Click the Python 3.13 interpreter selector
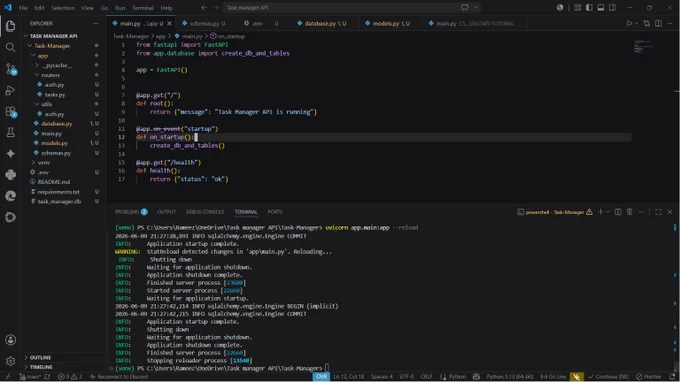 tap(510, 376)
